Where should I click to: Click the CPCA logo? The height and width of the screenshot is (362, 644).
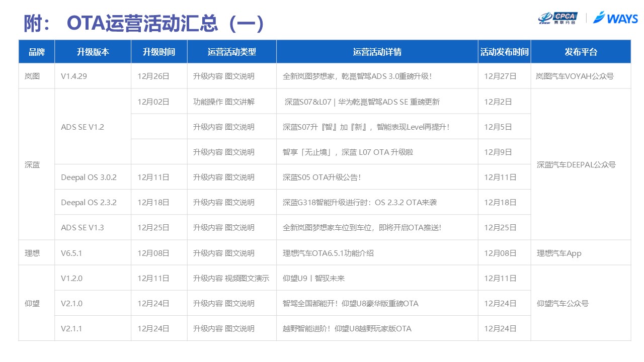[558, 18]
